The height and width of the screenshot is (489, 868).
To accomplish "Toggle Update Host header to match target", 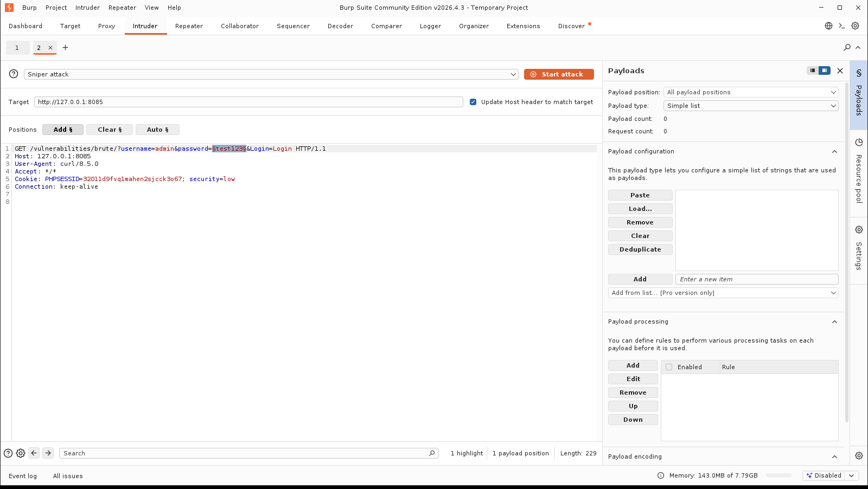I will coord(473,102).
